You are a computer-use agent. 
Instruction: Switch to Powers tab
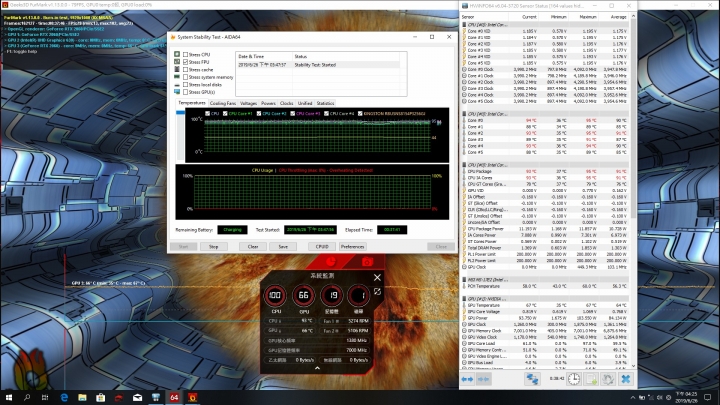(268, 103)
